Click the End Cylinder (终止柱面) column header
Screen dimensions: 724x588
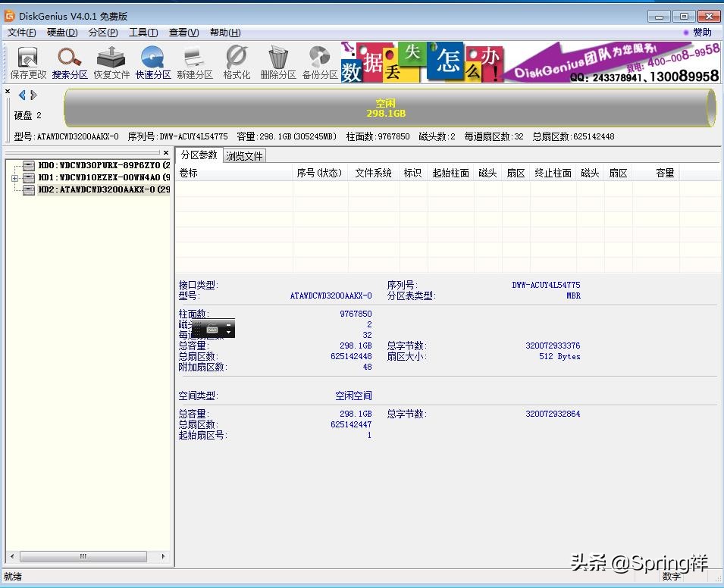553,173
